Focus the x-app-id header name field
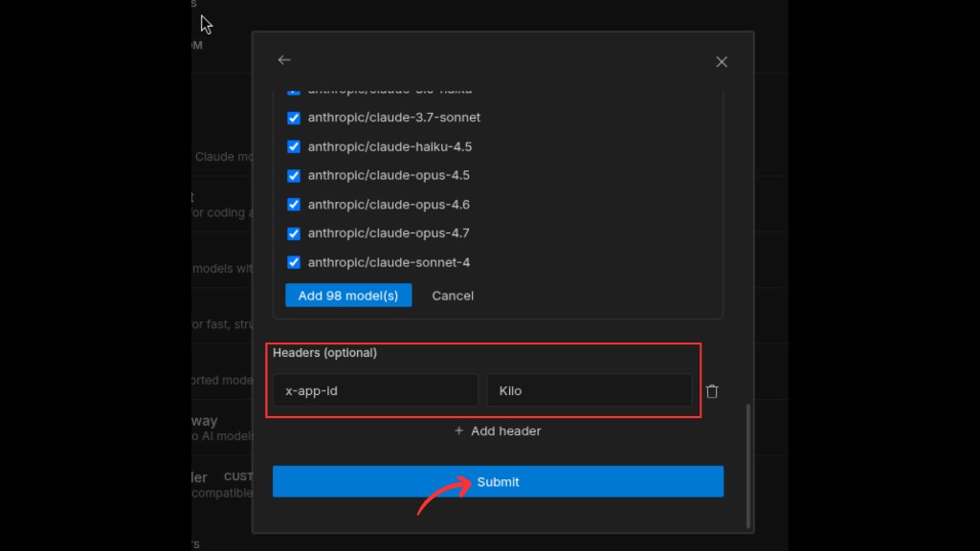The width and height of the screenshot is (980, 551). tap(375, 390)
